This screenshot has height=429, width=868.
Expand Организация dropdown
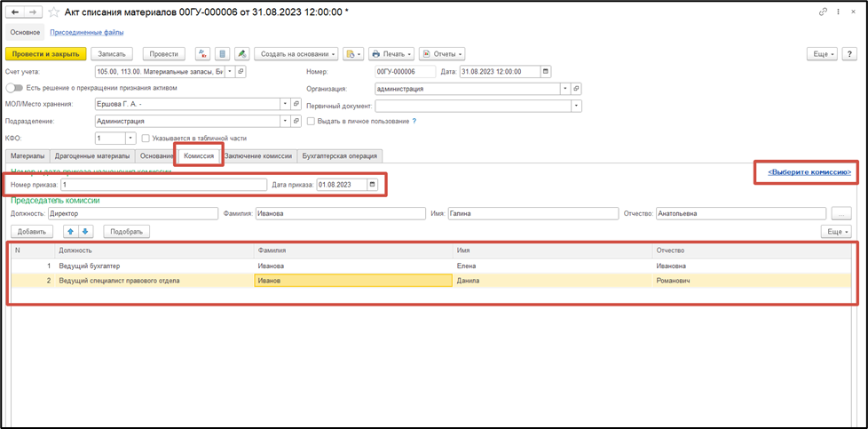(565, 88)
